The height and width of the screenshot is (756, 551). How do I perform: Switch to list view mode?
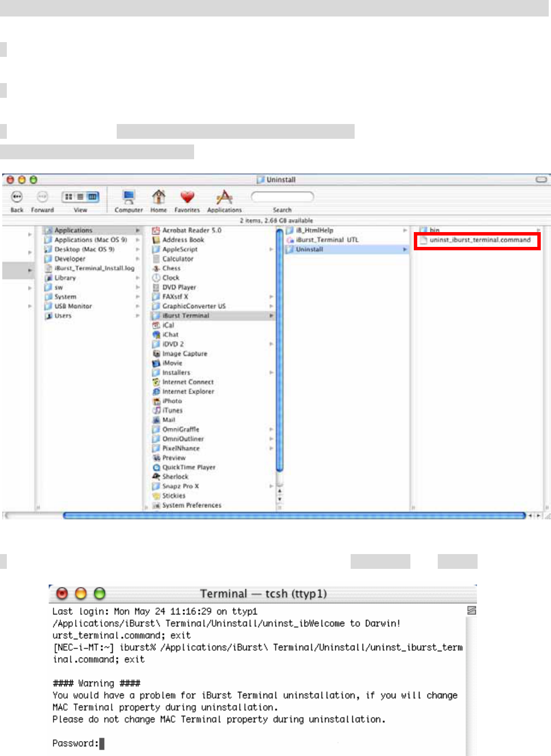tap(80, 197)
